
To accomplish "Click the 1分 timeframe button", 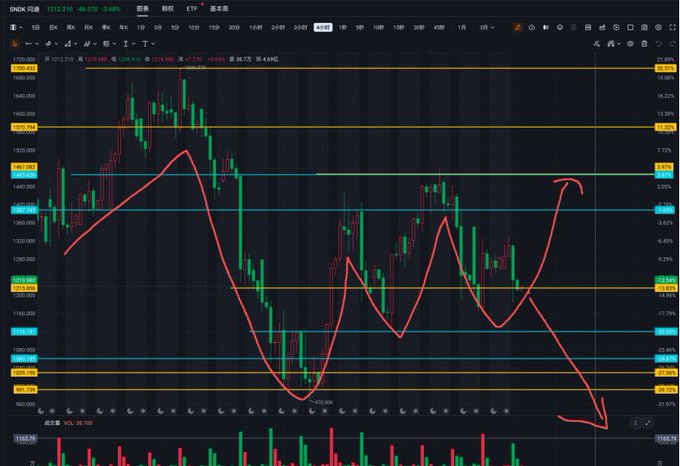I will pyautogui.click(x=141, y=27).
